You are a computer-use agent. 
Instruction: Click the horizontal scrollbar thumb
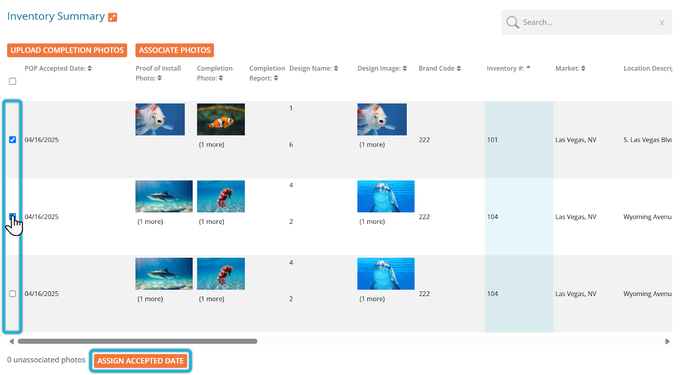(x=137, y=342)
